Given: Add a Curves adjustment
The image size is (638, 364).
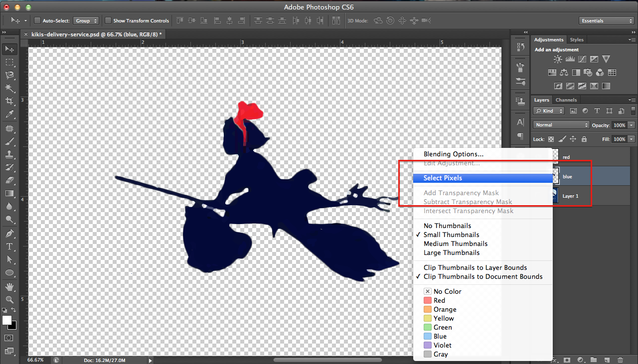Looking at the screenshot, I should (582, 59).
